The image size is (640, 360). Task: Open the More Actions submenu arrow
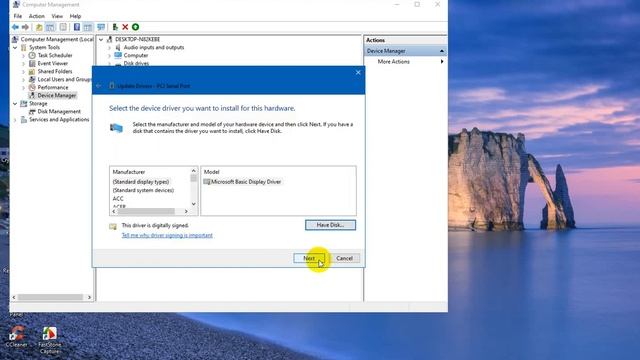tap(442, 62)
